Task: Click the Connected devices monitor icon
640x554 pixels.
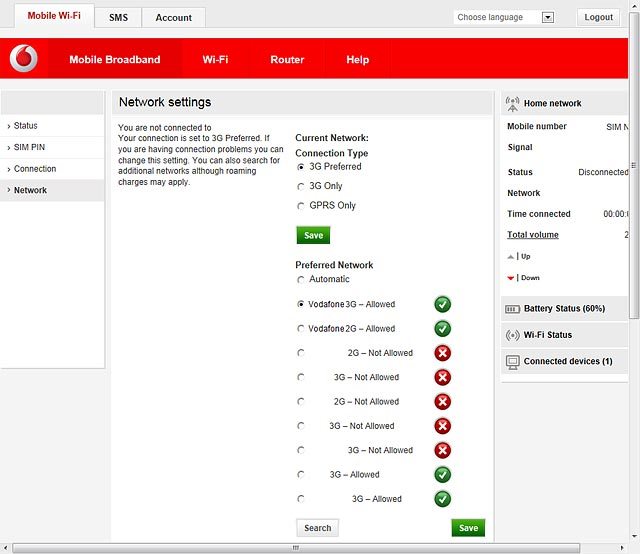Action: (513, 362)
